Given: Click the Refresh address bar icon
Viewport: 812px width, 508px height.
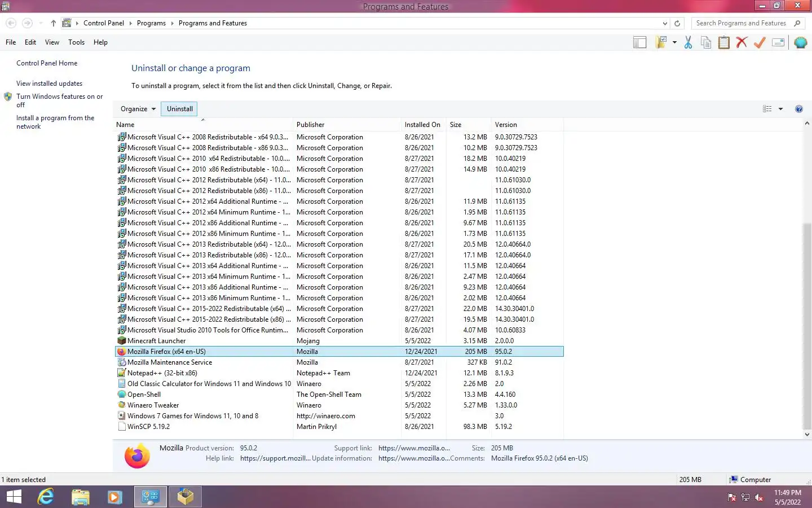Looking at the screenshot, I should point(677,23).
